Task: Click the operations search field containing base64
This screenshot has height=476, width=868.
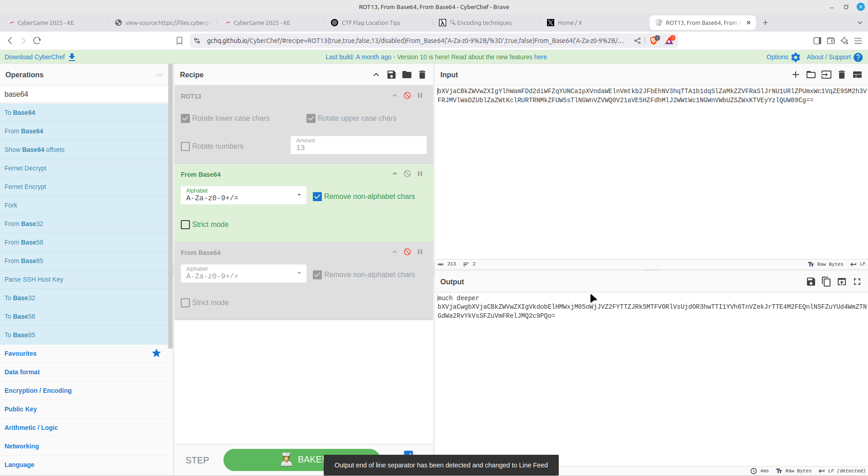Action: click(x=84, y=94)
